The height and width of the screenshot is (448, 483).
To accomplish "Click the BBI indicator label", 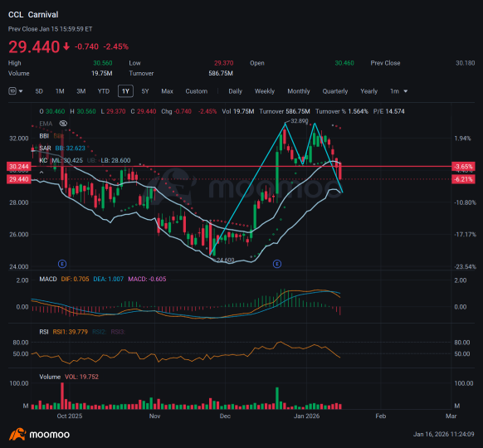I will pos(44,136).
